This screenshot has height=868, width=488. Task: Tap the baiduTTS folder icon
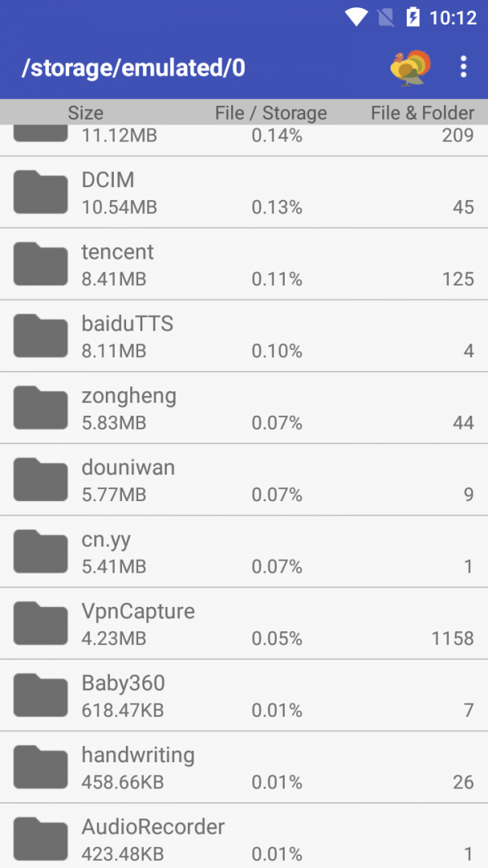click(x=41, y=336)
